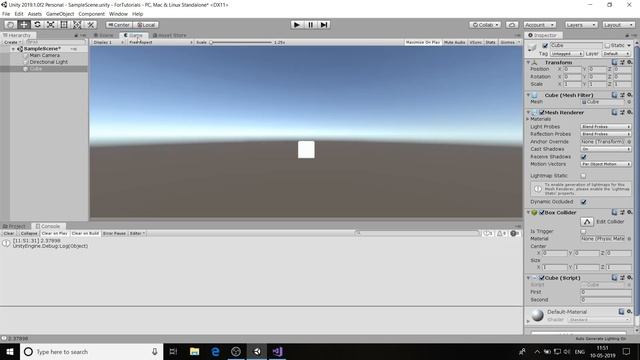The image size is (640, 360).
Task: Open Cube (Script) gear settings
Action: pyautogui.click(x=629, y=278)
